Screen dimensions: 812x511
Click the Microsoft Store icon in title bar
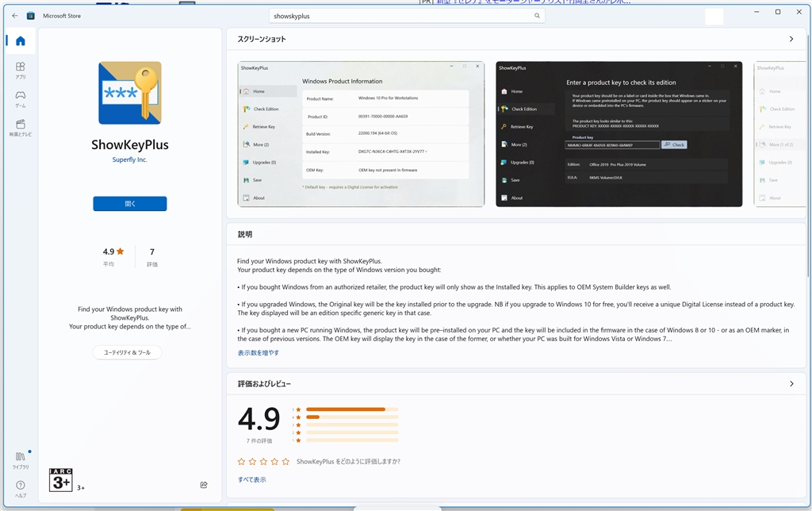[x=31, y=16]
